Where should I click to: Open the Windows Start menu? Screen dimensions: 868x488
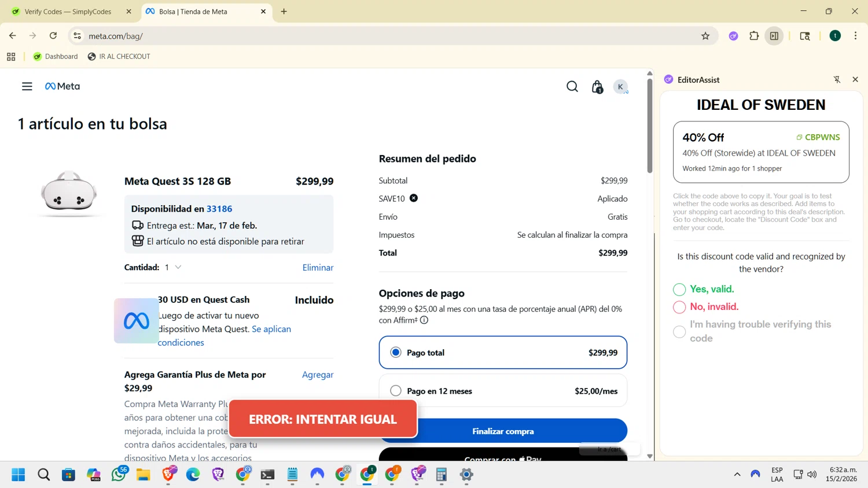[x=19, y=475]
